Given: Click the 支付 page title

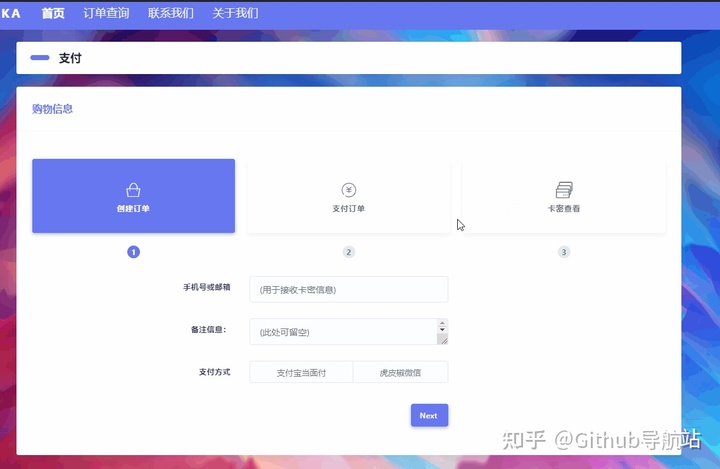Looking at the screenshot, I should pos(70,58).
